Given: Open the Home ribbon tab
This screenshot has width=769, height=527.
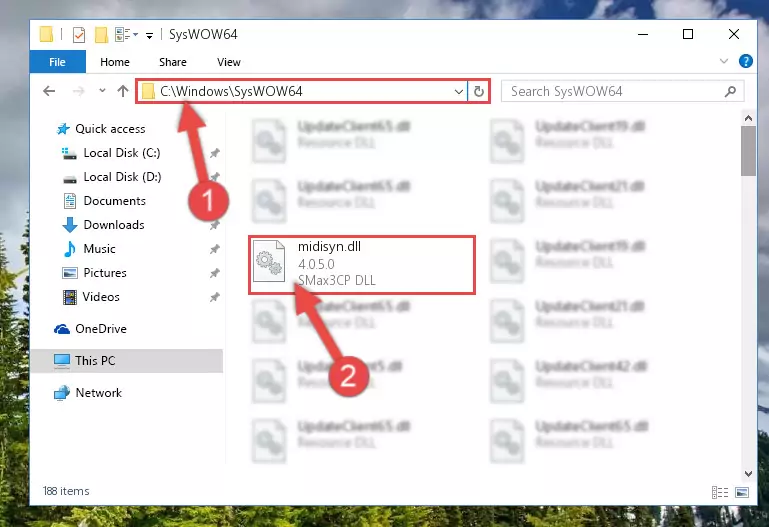Looking at the screenshot, I should point(115,62).
